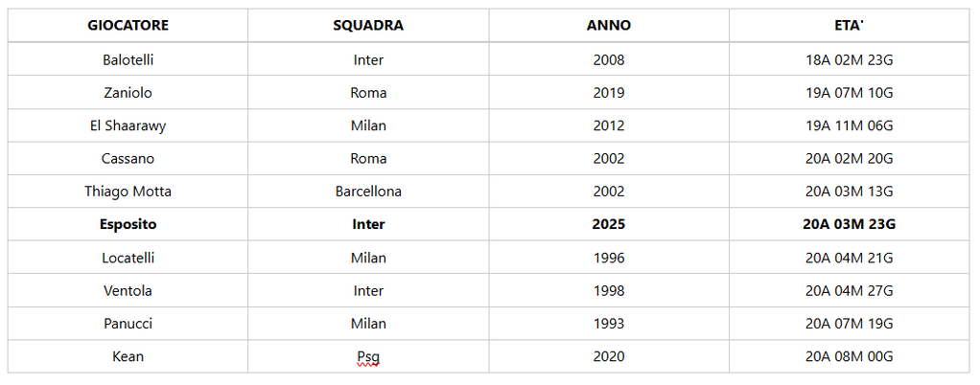Image resolution: width=980 pixels, height=385 pixels.
Task: Select the year 2025 cell
Action: coord(609,224)
